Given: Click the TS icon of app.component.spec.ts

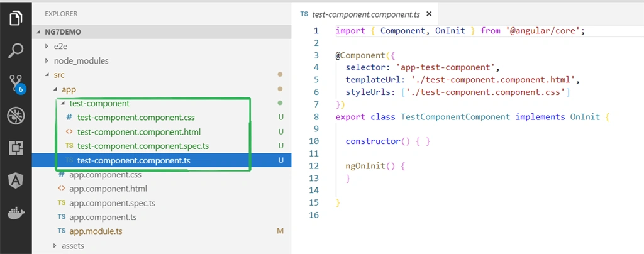Looking at the screenshot, I should (x=62, y=202).
